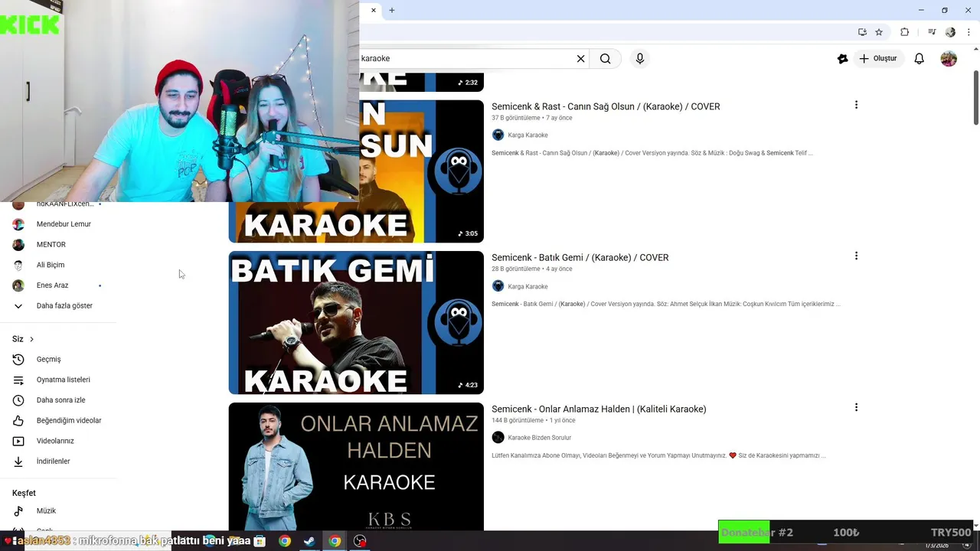Click the thumbs-up icon beside Beğendiğim videolar

pos(18,420)
